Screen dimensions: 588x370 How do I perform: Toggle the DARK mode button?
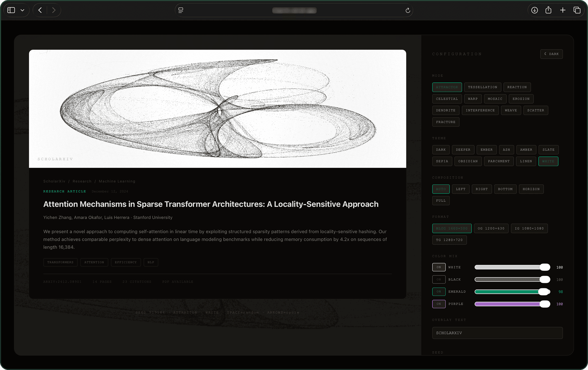point(551,54)
